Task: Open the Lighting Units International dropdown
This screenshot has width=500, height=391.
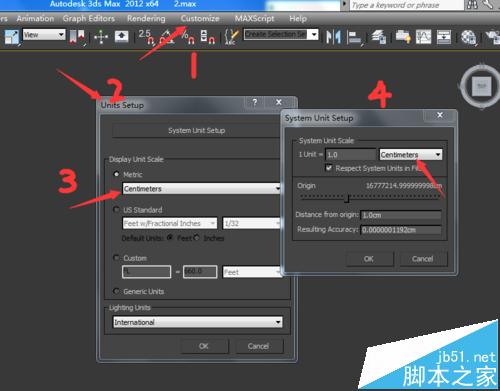Action: [197, 322]
